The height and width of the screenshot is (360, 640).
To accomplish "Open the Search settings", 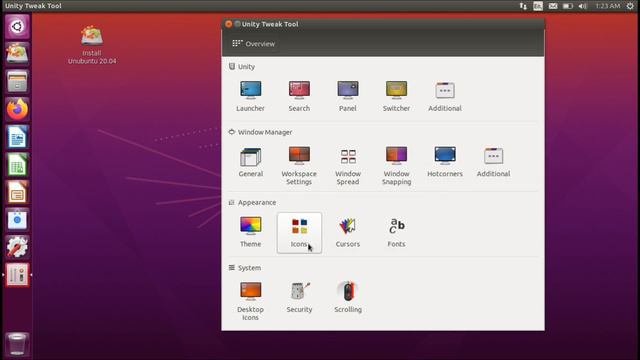I will click(299, 96).
